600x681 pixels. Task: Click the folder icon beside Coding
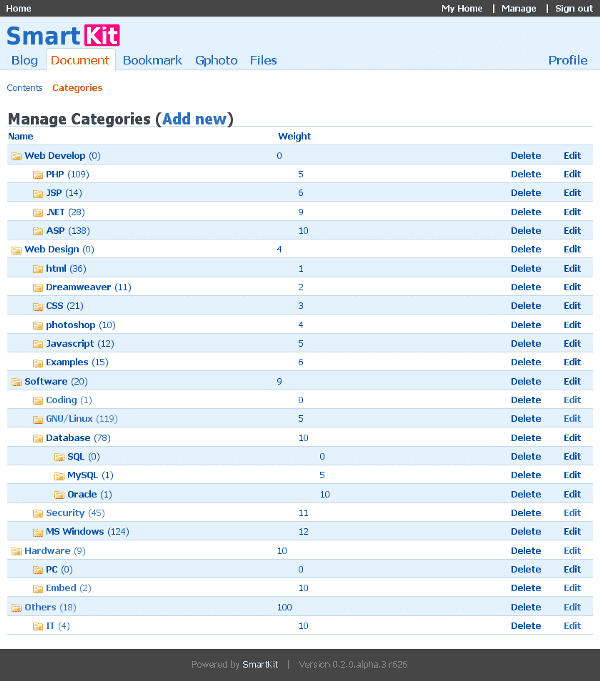pos(38,400)
